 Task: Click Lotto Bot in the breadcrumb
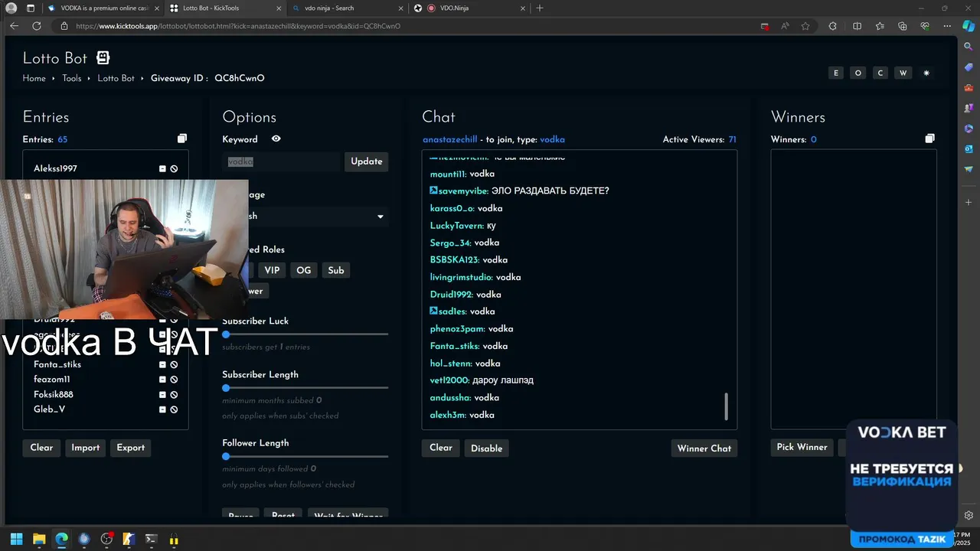116,78
